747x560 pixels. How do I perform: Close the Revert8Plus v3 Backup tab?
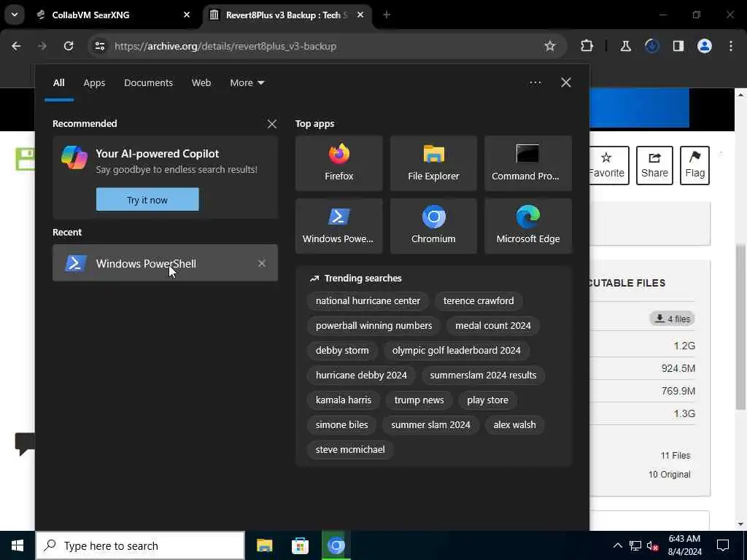coord(360,15)
